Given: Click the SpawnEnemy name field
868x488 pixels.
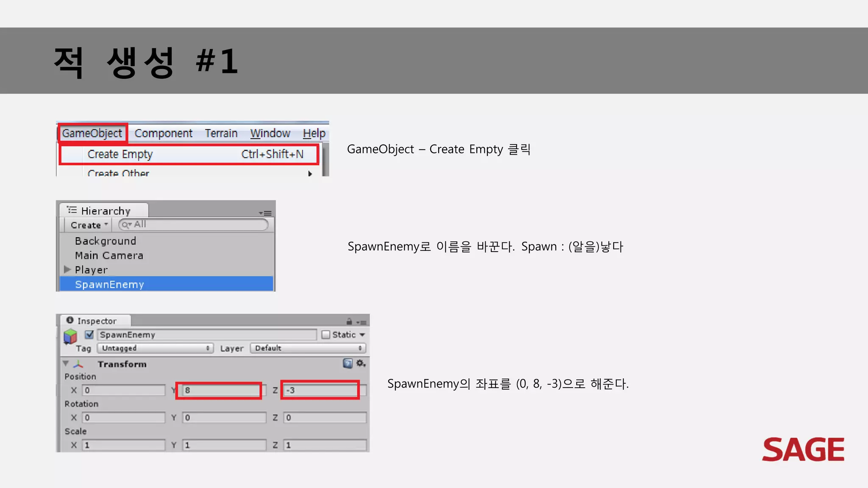Looking at the screenshot, I should tap(207, 335).
